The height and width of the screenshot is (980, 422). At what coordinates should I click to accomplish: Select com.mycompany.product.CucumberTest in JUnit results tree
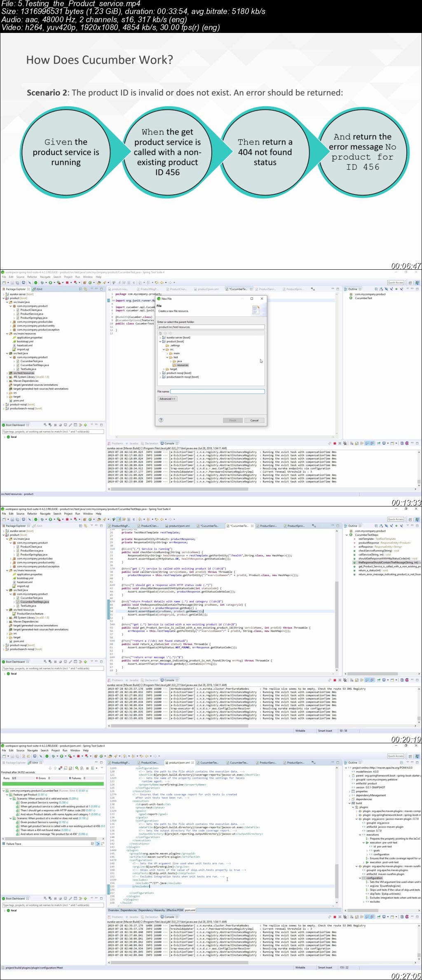(x=48, y=791)
